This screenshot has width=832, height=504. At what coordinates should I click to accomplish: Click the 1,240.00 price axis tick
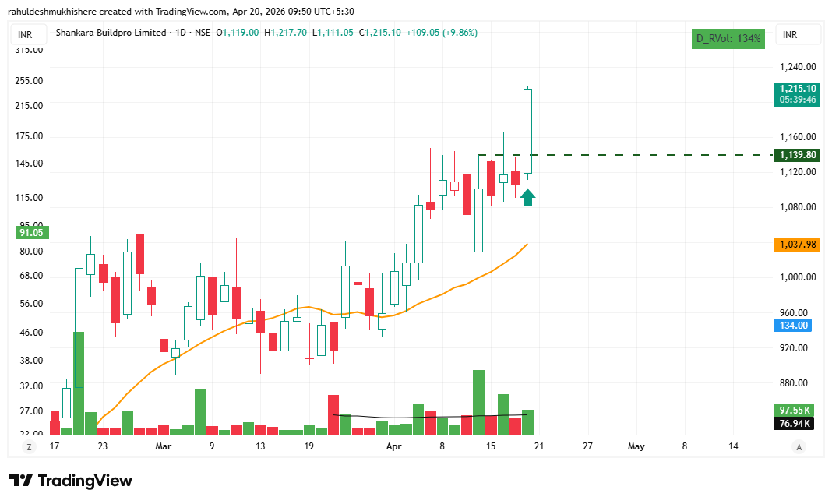click(x=798, y=67)
